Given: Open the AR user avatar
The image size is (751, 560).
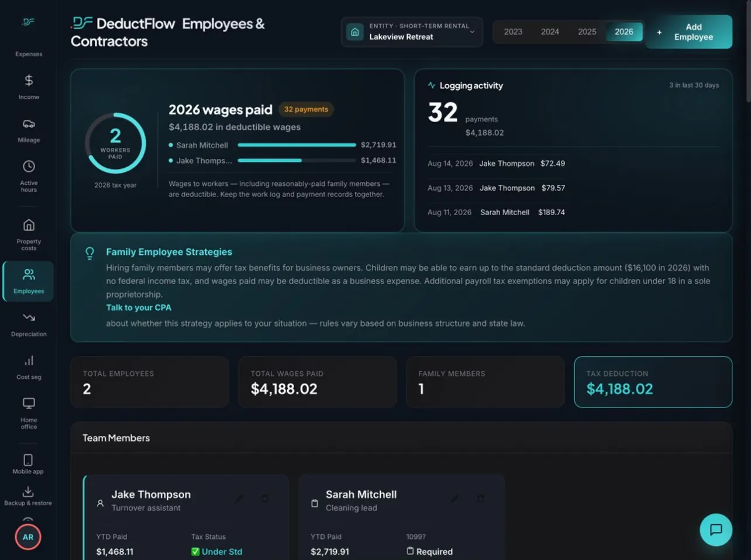Looking at the screenshot, I should tap(28, 537).
